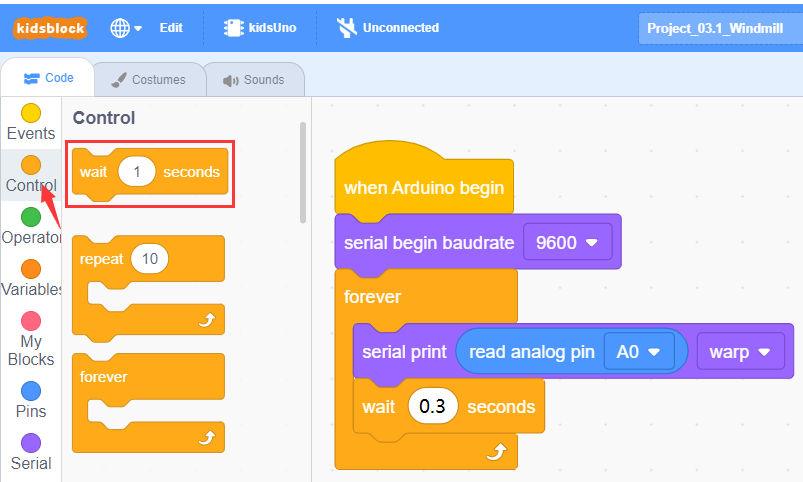
Task: Open the 9600 baudrate dropdown
Action: click(567, 242)
